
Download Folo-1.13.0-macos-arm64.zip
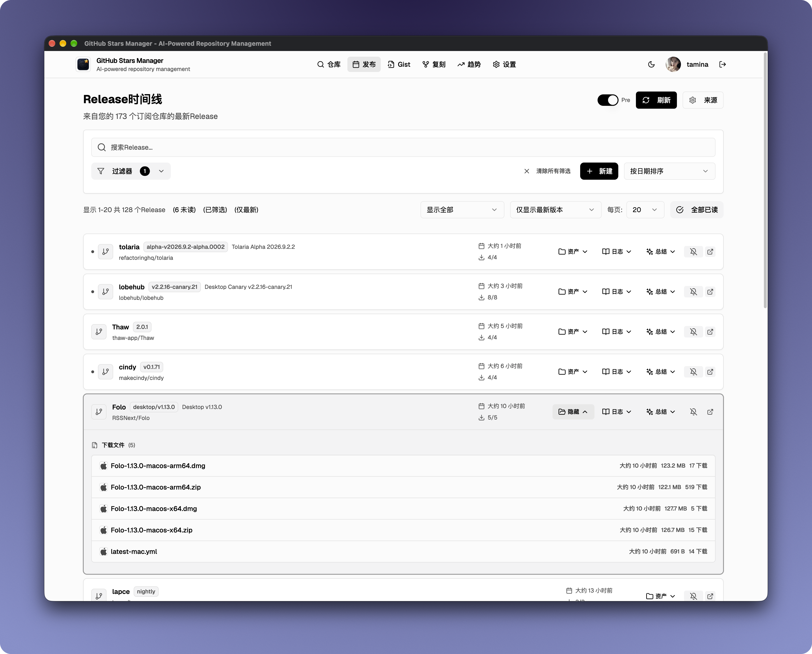point(403,487)
